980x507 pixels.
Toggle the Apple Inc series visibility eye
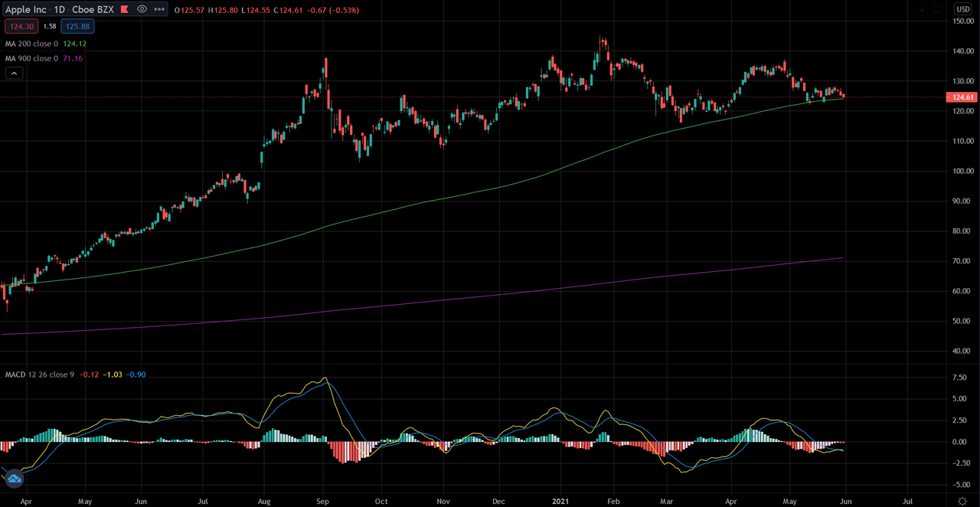click(142, 10)
